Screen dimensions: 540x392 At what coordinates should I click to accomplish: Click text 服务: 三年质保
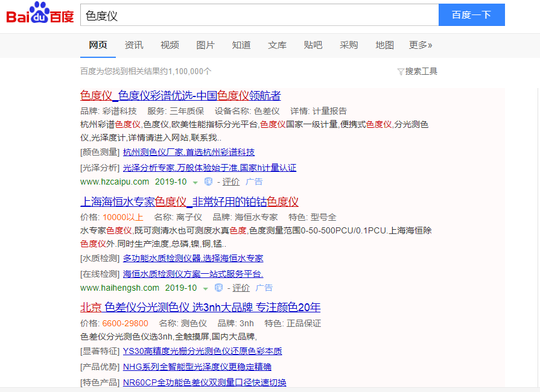[176, 111]
